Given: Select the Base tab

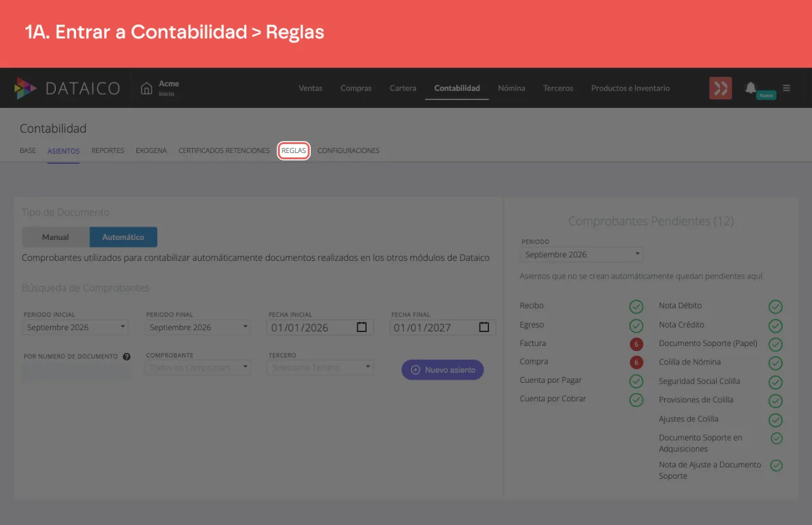Looking at the screenshot, I should 28,151.
